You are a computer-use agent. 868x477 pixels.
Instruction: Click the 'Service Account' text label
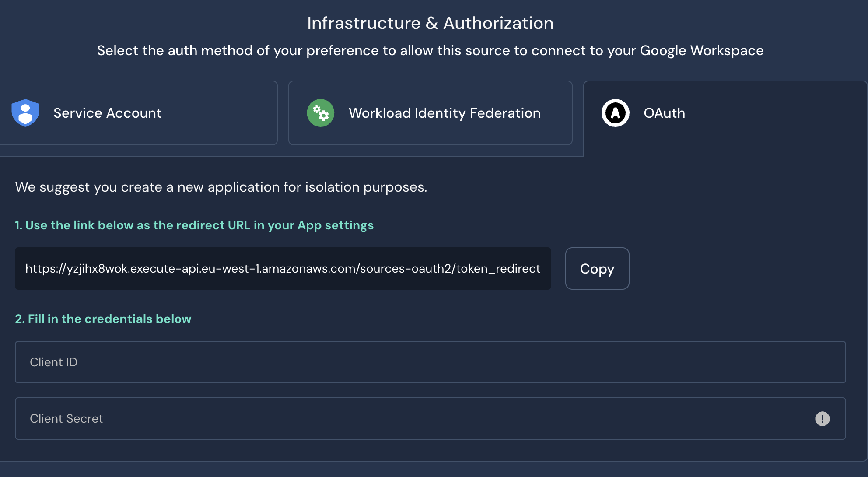click(107, 113)
